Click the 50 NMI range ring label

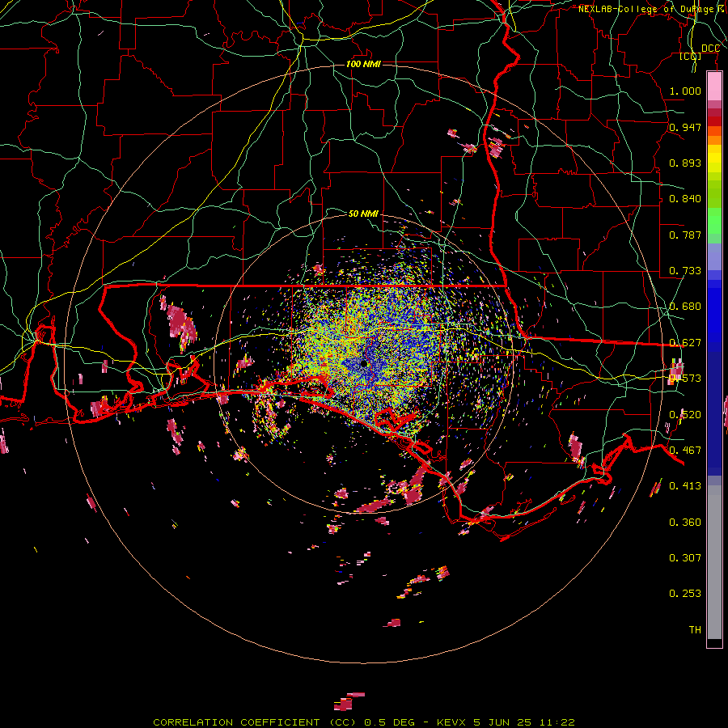[363, 214]
